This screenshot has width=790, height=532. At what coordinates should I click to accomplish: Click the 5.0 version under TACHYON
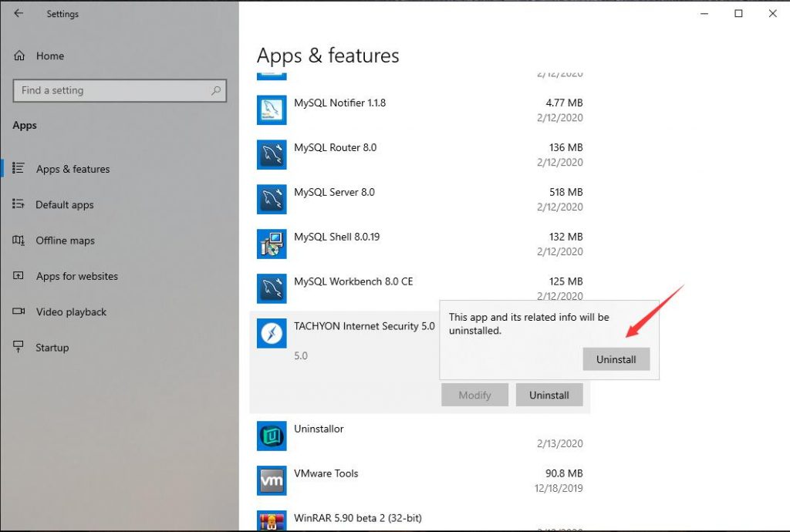click(x=301, y=356)
